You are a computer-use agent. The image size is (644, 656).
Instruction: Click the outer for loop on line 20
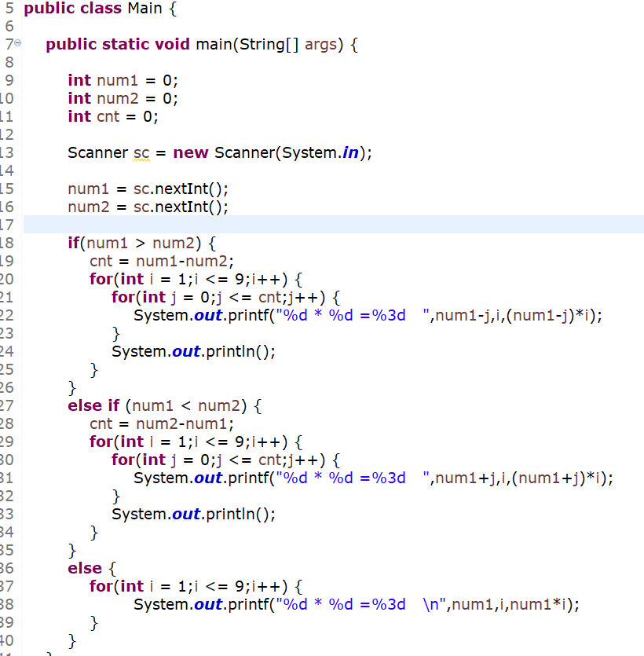pos(196,279)
